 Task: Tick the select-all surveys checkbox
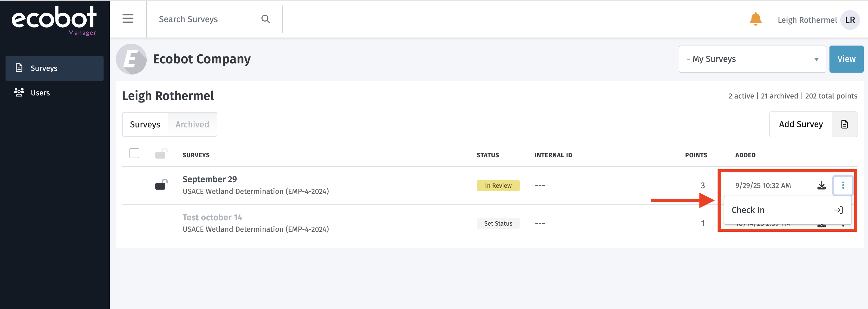click(x=134, y=154)
